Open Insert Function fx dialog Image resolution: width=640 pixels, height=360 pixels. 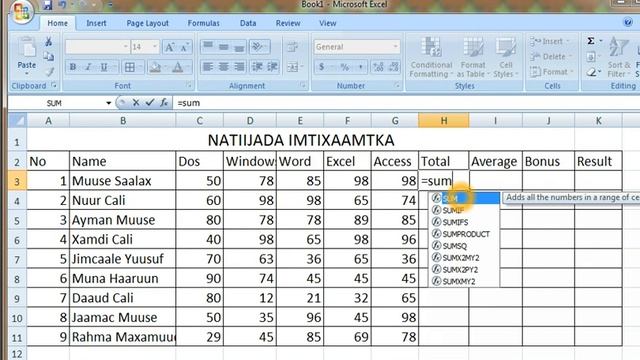164,103
